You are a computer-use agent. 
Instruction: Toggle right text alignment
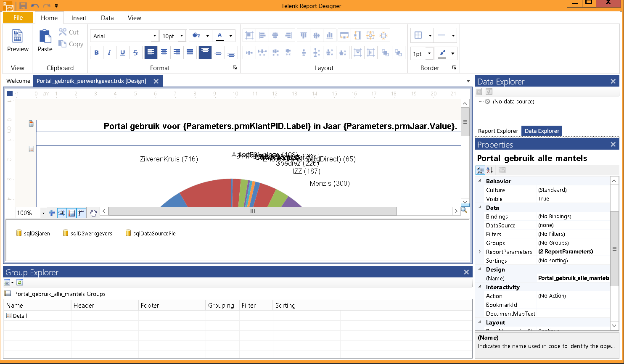[177, 53]
